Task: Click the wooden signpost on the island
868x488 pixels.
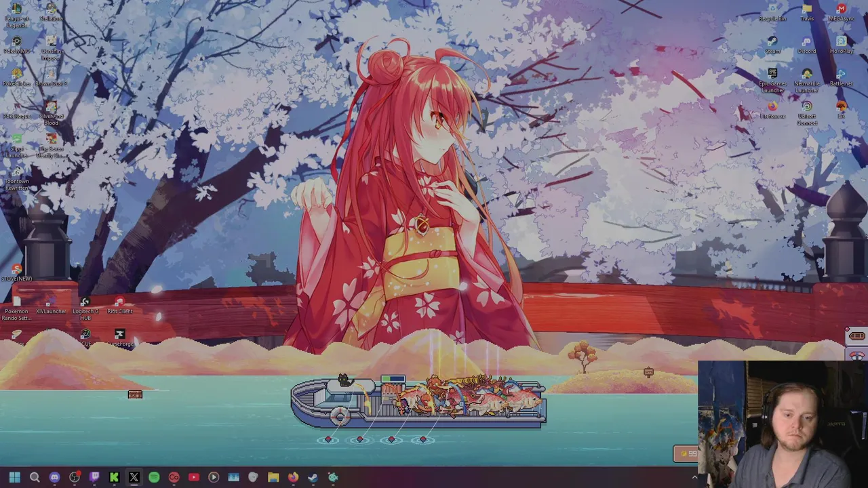Action: coord(648,372)
